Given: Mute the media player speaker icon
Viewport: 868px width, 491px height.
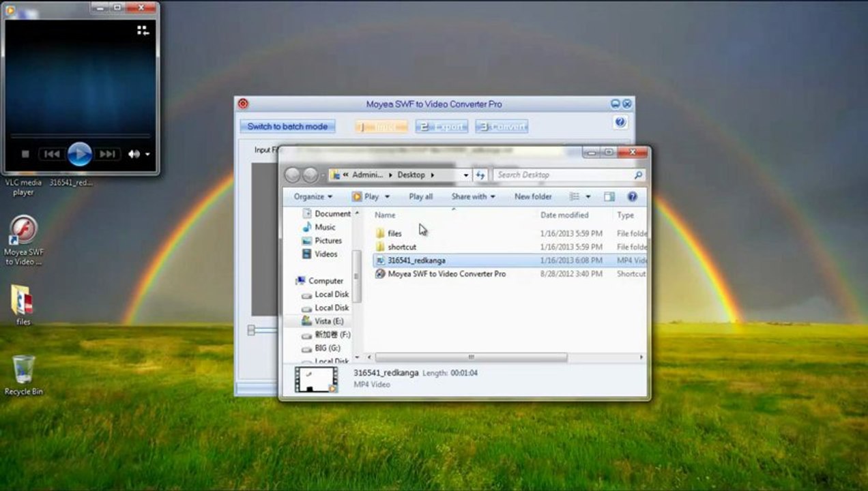Looking at the screenshot, I should [133, 154].
